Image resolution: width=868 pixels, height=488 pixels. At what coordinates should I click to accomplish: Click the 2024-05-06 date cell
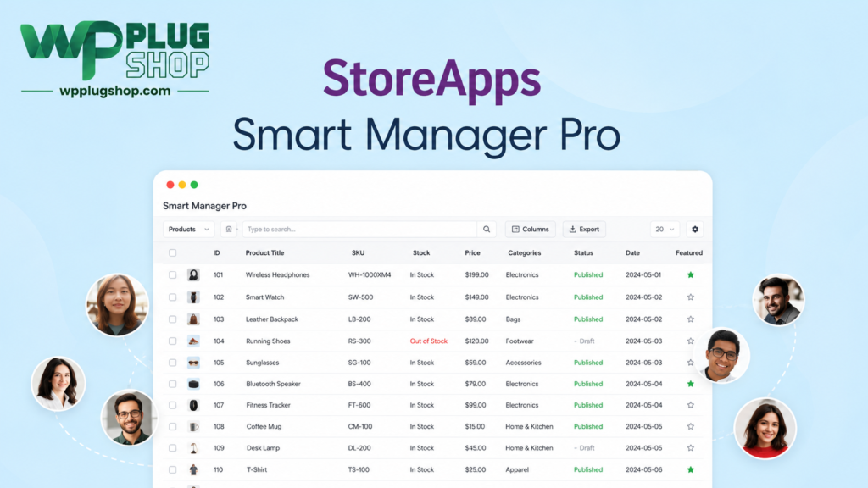coord(644,469)
